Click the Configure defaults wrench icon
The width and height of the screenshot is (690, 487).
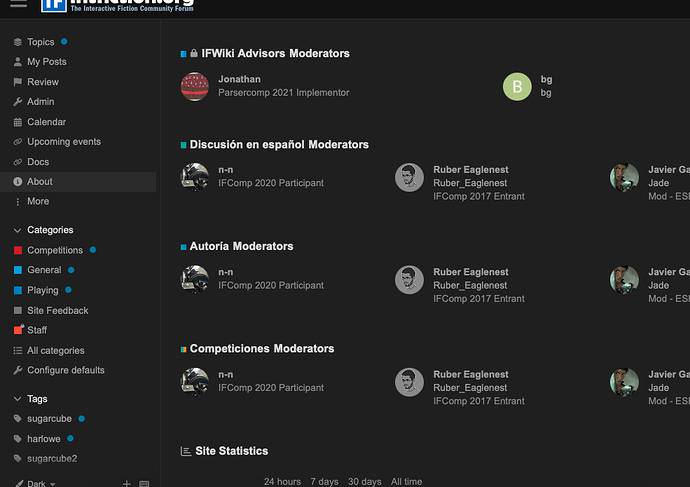(x=18, y=370)
